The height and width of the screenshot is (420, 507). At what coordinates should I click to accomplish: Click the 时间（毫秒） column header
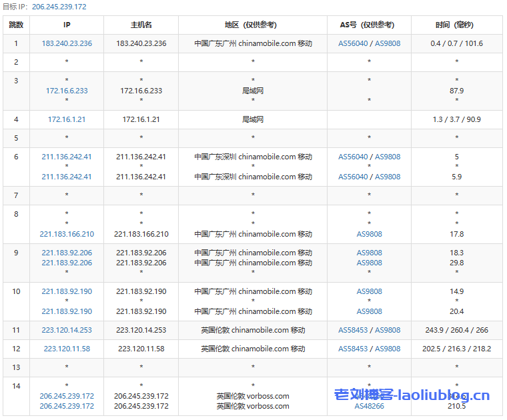point(456,25)
